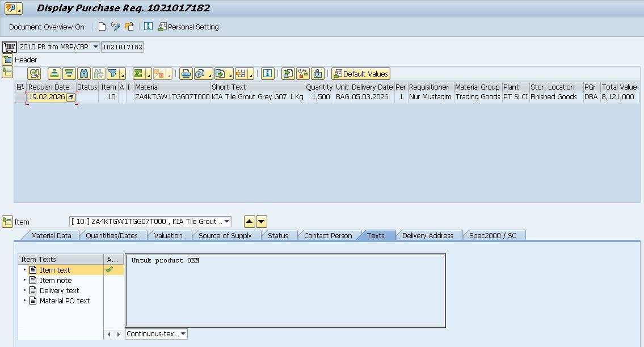Open the item selection dropdown
Screen dimensions: 644x347
(x=227, y=222)
